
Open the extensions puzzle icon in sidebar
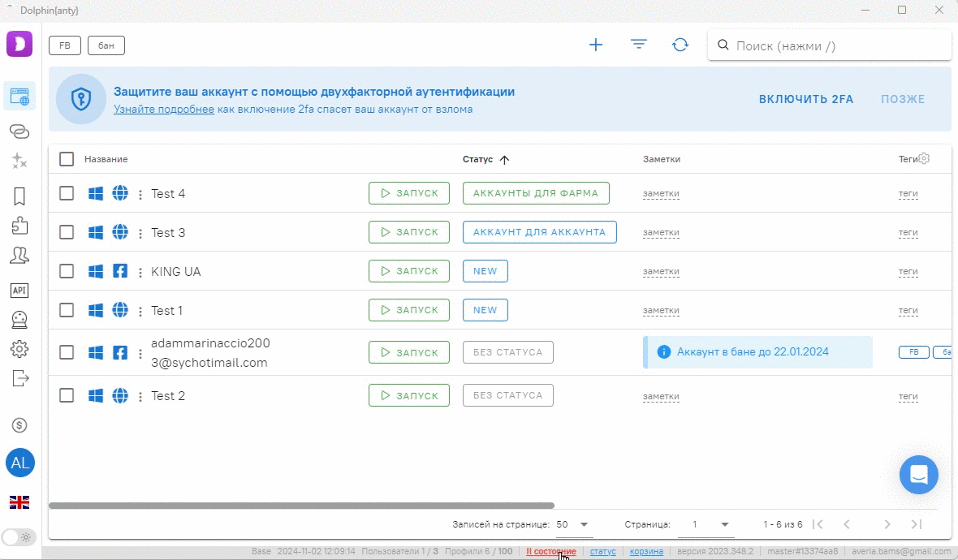[19, 226]
